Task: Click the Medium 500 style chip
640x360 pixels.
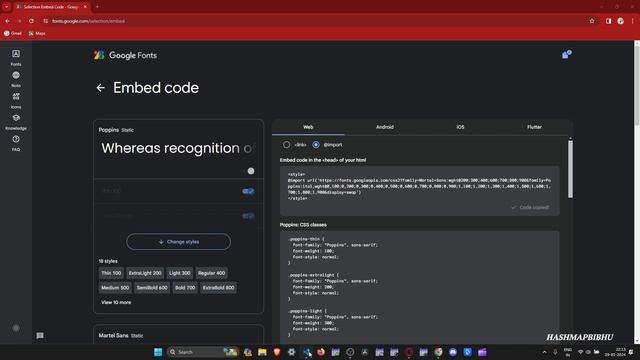Action: click(x=115, y=288)
